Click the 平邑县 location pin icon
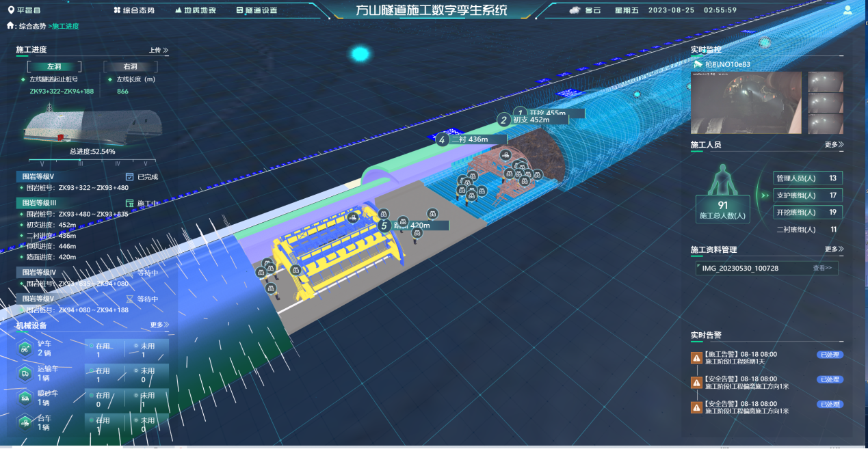The image size is (868, 449). tap(11, 10)
